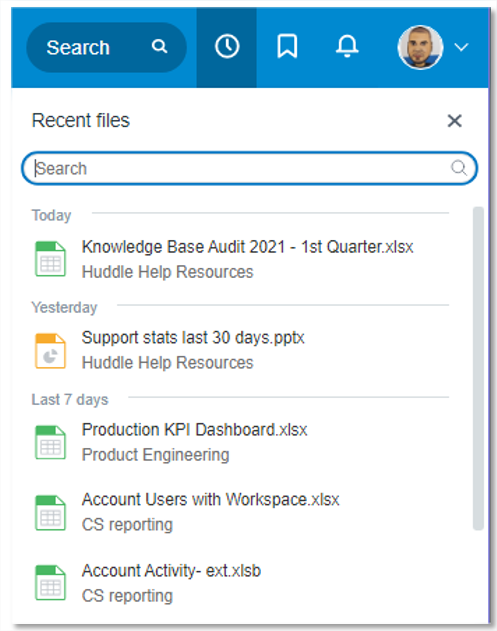
Task: Close the Recent files panel
Action: point(454,120)
